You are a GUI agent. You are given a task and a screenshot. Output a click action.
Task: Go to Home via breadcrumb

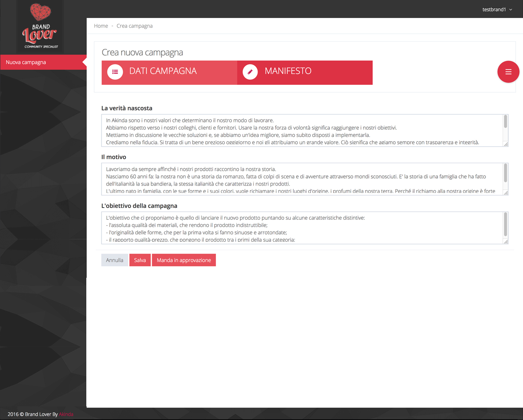point(101,26)
